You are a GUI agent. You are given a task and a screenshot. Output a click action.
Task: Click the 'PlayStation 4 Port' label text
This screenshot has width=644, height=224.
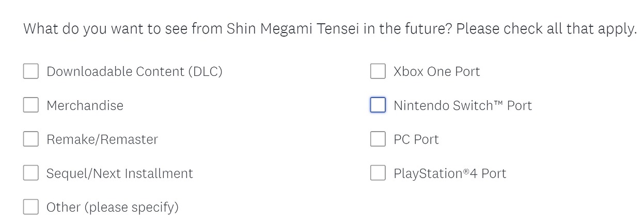point(450,173)
